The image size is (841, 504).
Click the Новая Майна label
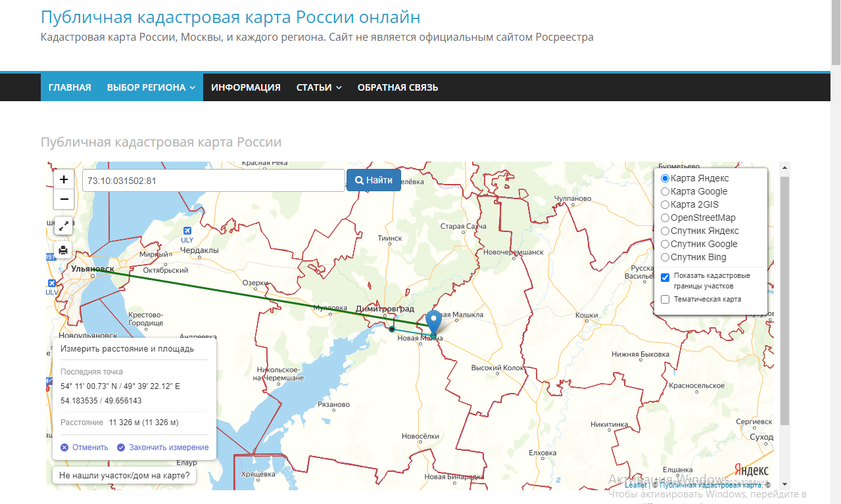420,338
